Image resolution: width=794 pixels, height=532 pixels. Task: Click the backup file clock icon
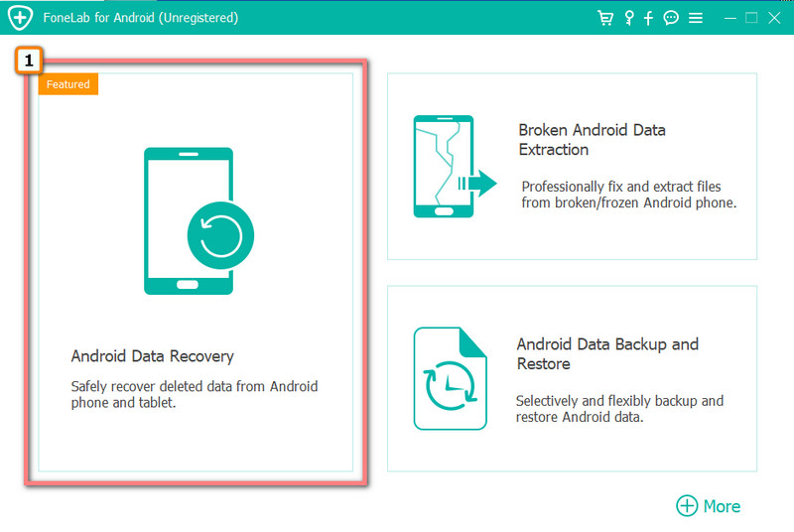(451, 378)
